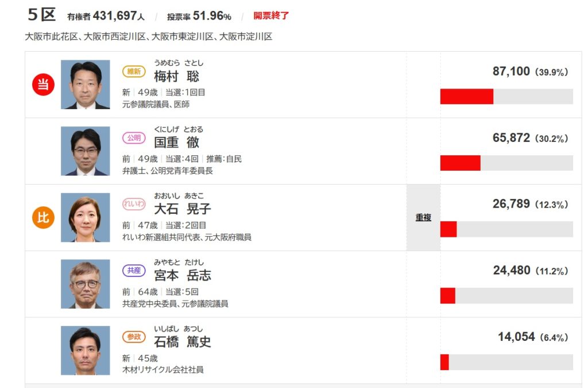Click the ５区 district heading
The image size is (588, 388).
(41, 14)
